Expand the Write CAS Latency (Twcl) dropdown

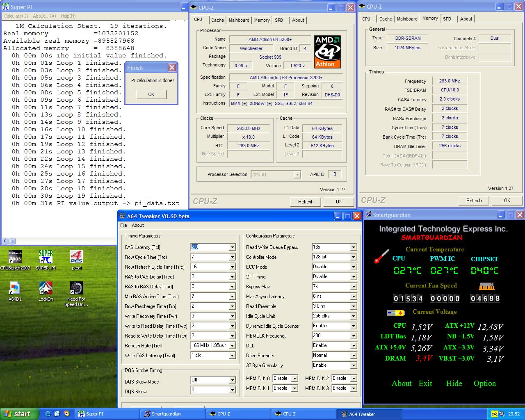232,356
